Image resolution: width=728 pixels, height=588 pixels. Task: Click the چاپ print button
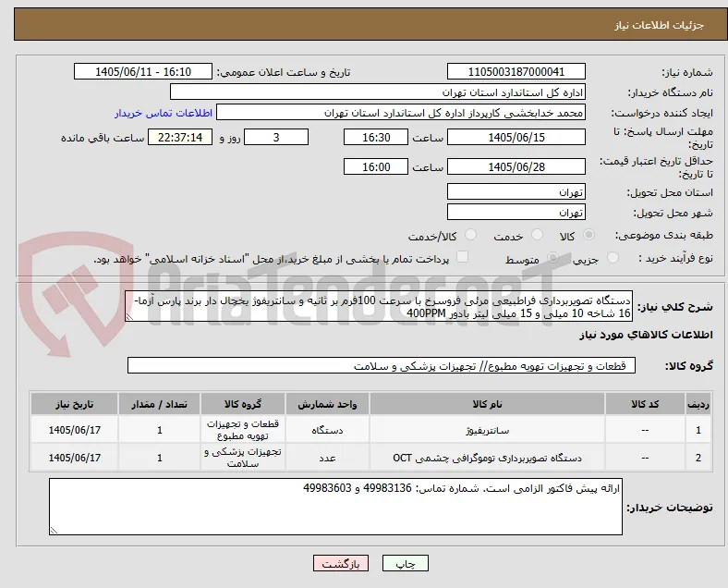click(406, 563)
